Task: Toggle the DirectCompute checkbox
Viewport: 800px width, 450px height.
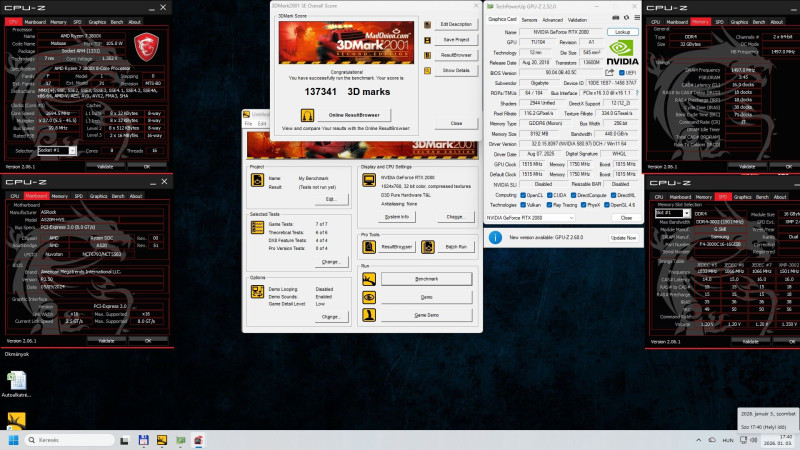Action: click(573, 195)
